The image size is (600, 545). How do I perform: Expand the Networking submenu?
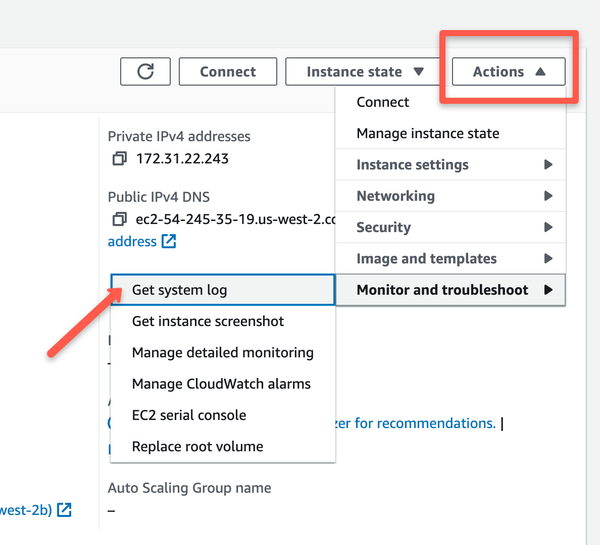pos(450,196)
